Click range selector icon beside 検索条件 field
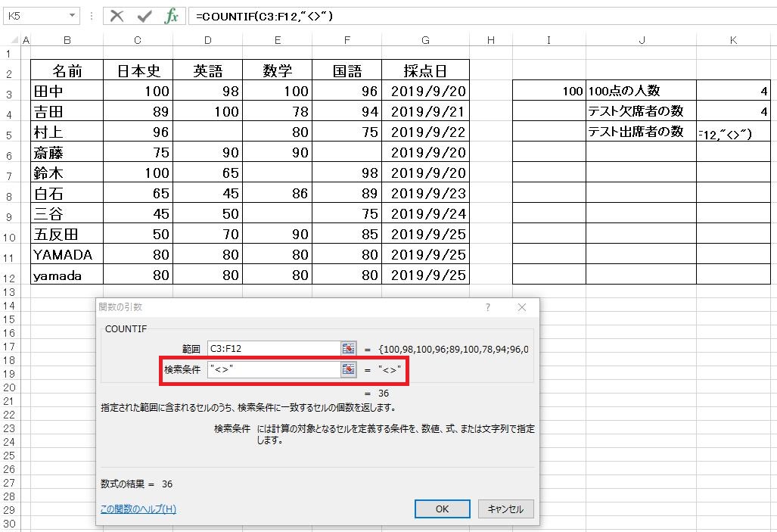This screenshot has height=532, width=777. pyautogui.click(x=348, y=369)
